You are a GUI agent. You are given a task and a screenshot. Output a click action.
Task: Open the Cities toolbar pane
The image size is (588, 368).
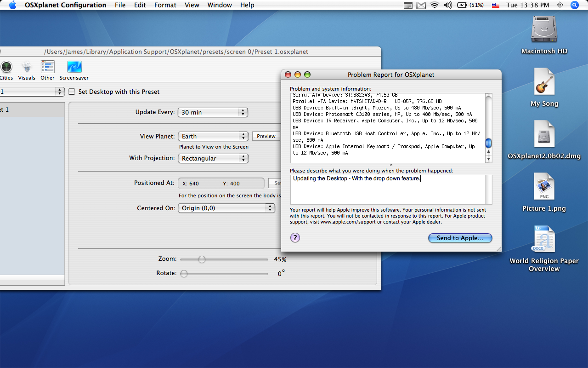6,70
